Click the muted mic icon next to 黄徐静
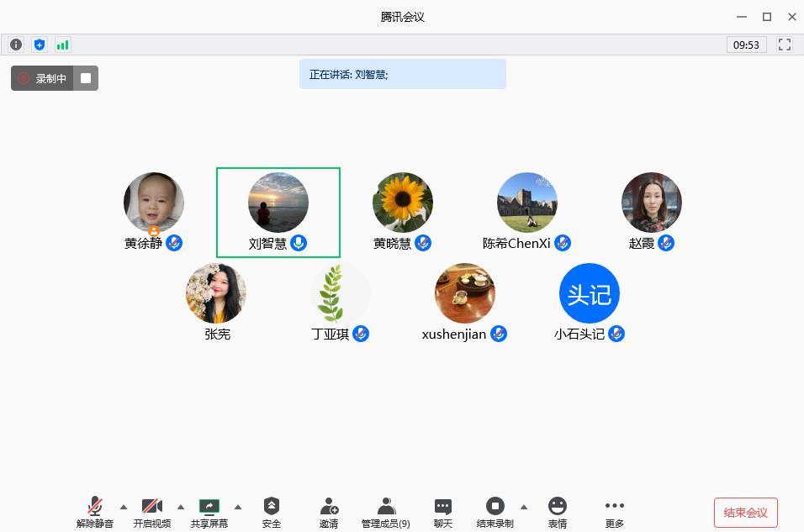This screenshot has height=532, width=804. click(x=174, y=243)
